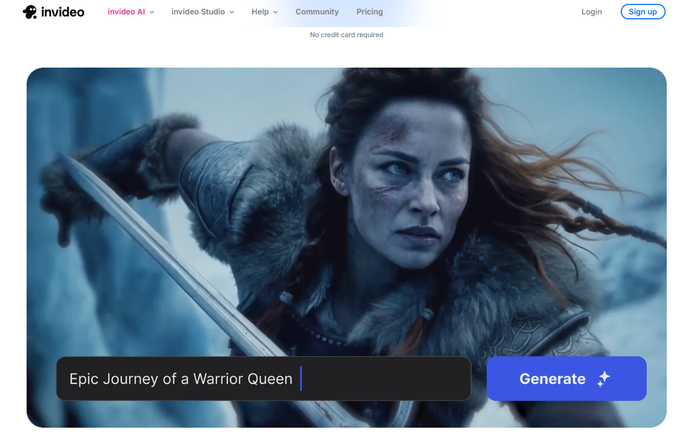
Task: Expand the invideo AI dropdown menu
Action: (130, 12)
